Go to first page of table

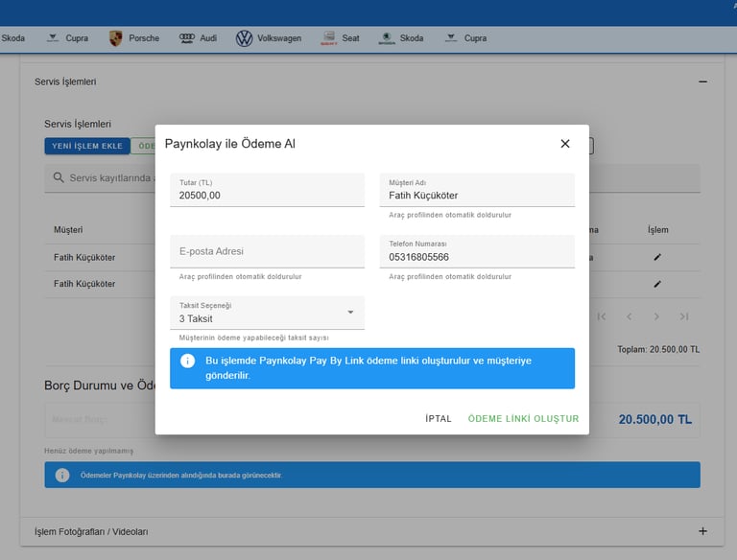pyautogui.click(x=601, y=316)
